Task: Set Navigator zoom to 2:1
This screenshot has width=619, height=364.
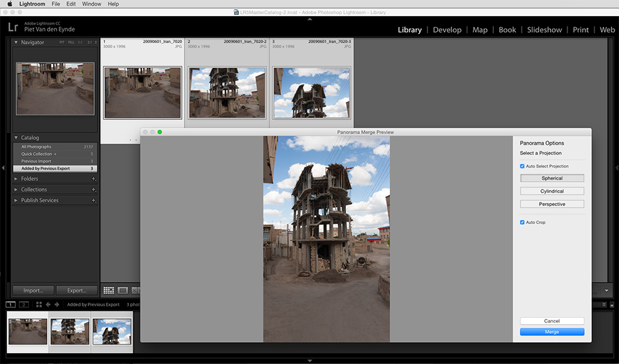Action: tap(89, 42)
